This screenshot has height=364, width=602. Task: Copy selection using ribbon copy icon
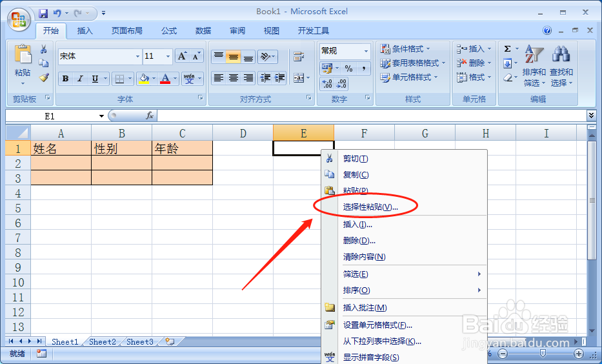coord(44,63)
